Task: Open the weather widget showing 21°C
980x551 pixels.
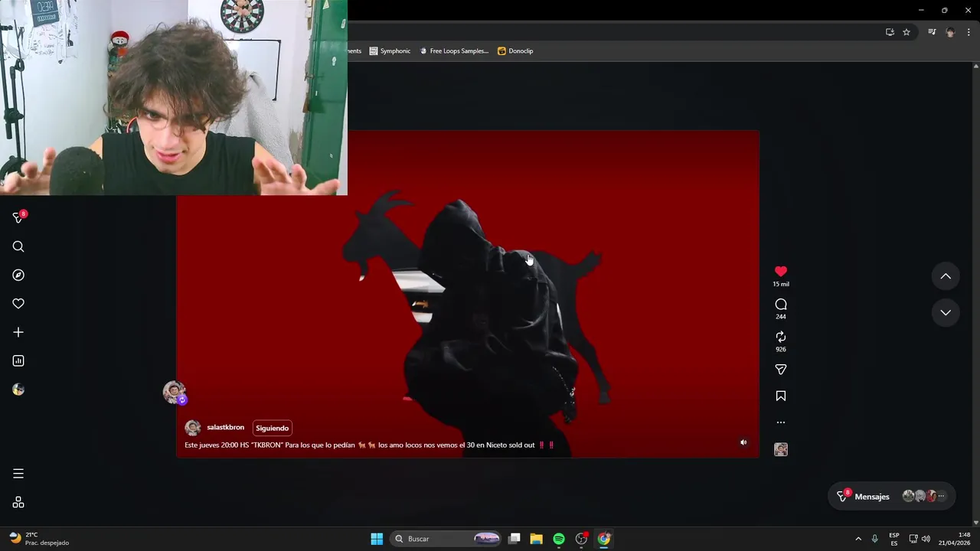Action: click(39, 539)
